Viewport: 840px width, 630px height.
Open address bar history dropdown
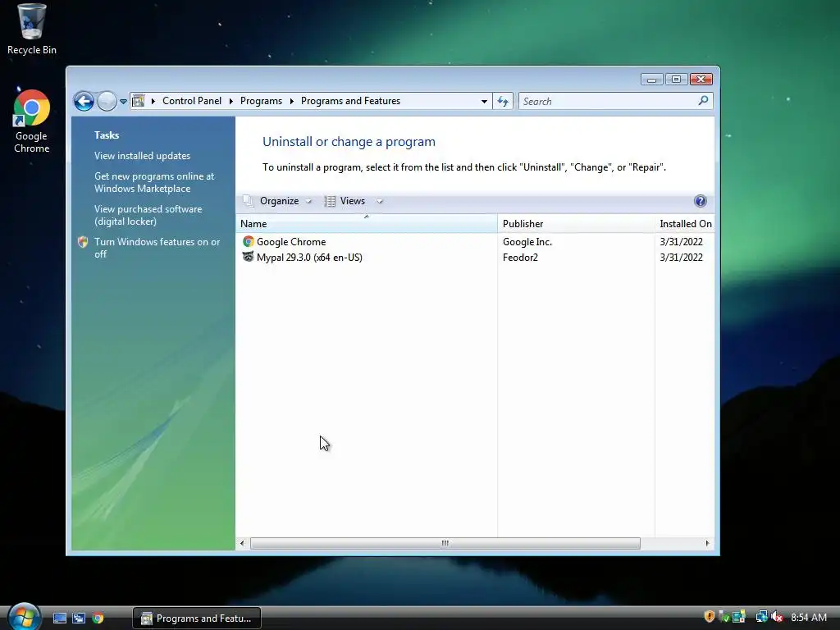(x=484, y=101)
